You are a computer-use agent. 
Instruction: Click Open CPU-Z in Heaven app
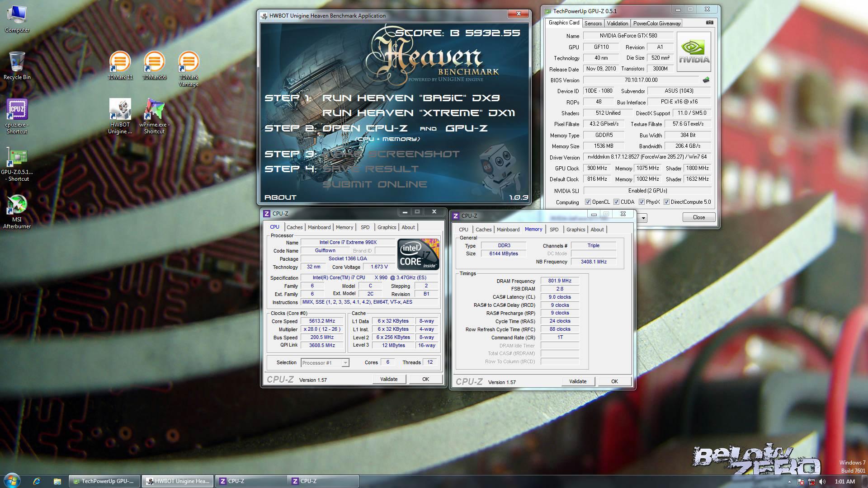365,128
